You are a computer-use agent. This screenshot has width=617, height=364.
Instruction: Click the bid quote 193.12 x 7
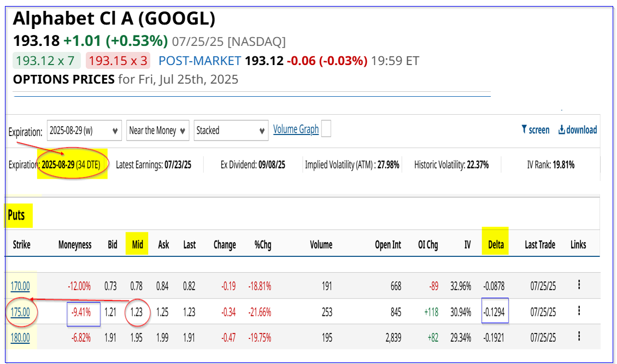[x=46, y=61]
